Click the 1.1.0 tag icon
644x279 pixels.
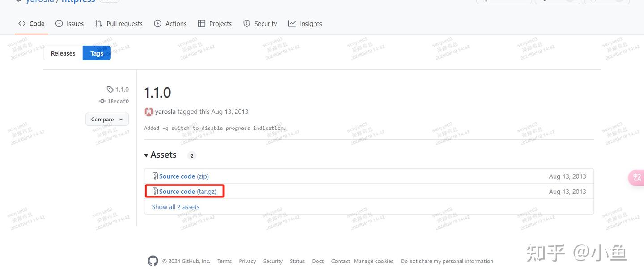coord(110,90)
